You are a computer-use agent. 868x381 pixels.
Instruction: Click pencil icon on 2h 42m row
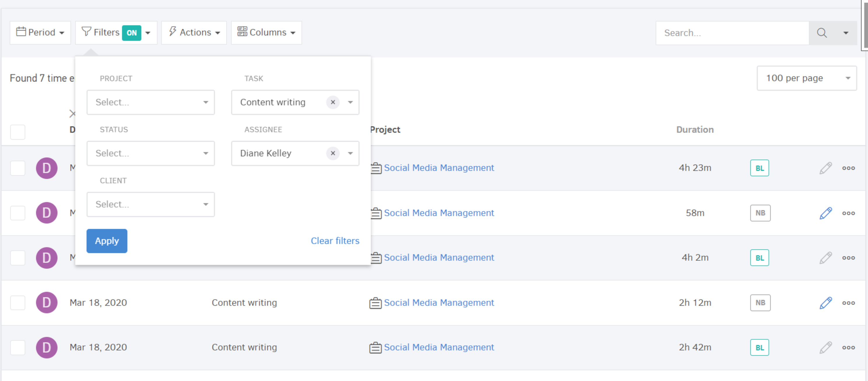click(825, 347)
